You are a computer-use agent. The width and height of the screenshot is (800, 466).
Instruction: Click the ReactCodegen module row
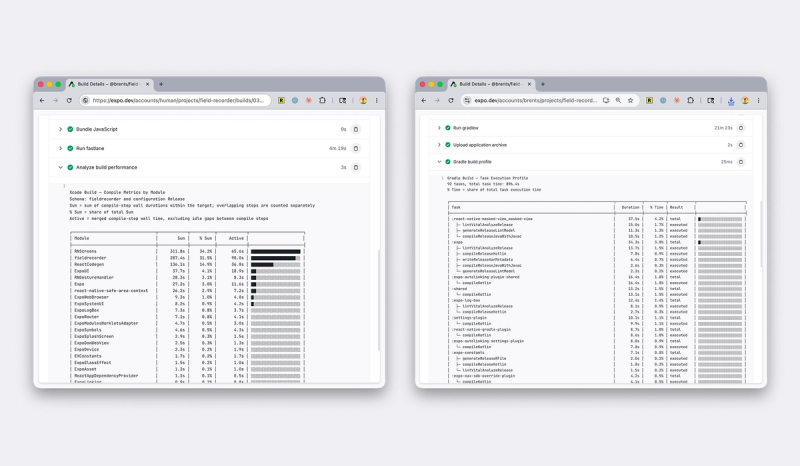point(187,264)
